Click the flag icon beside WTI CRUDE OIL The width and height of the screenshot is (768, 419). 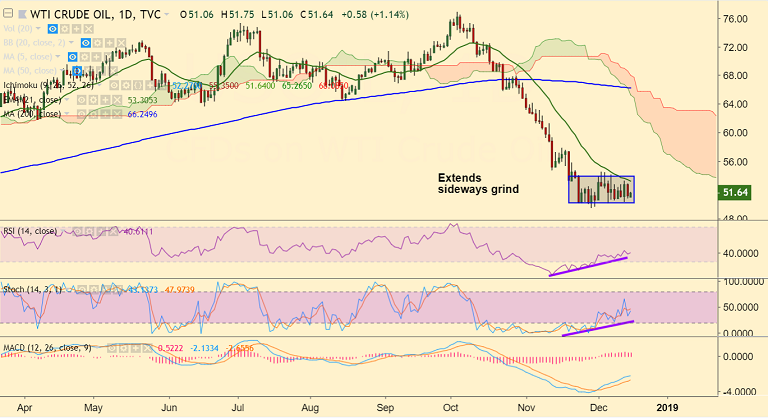[x=22, y=14]
